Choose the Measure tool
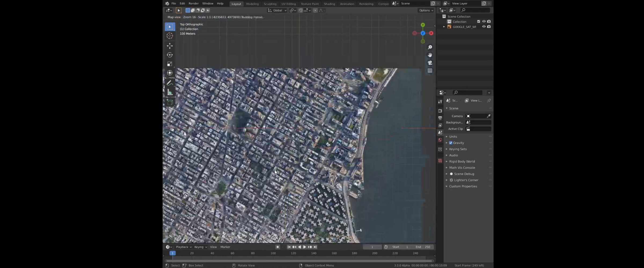The image size is (644, 268). coord(170,92)
